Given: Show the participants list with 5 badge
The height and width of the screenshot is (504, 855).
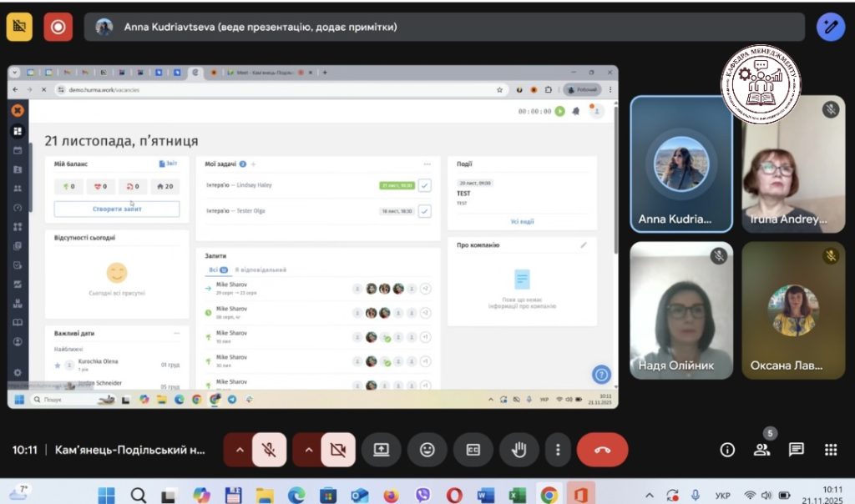Looking at the screenshot, I should tap(762, 450).
